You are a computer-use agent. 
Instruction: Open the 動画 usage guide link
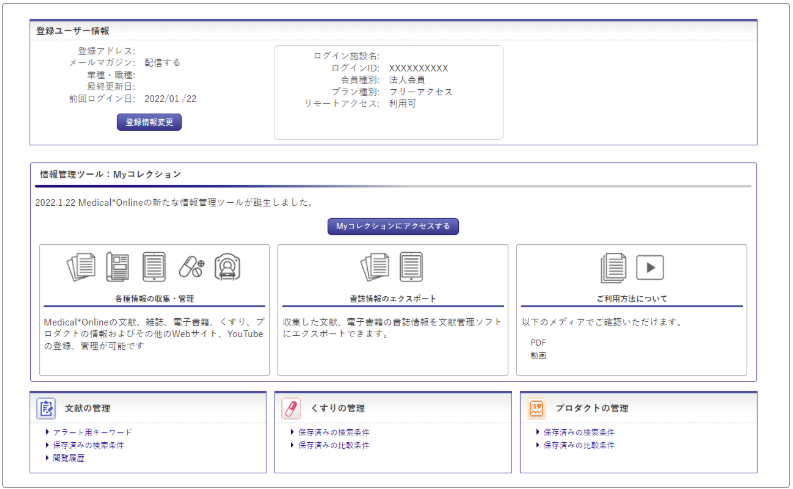538,355
